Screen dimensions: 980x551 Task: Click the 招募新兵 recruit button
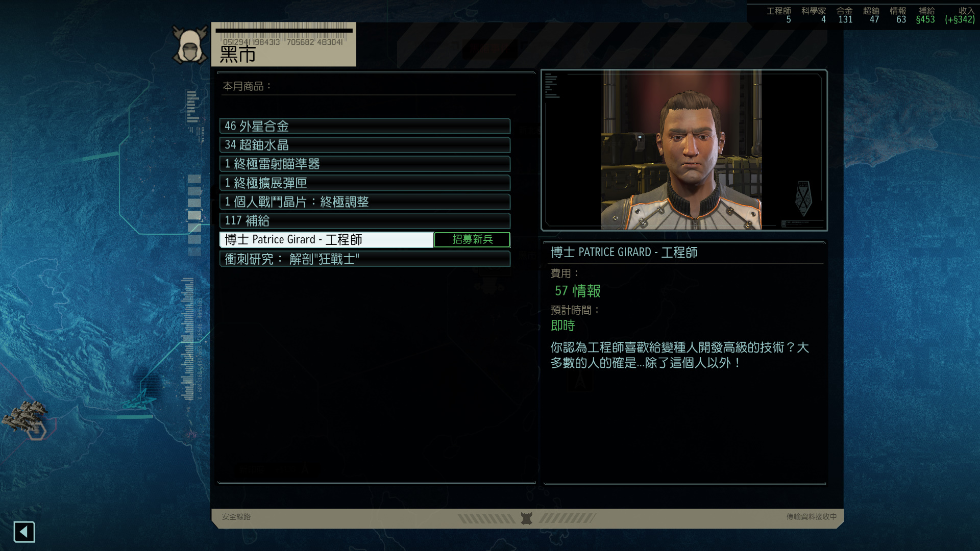[x=472, y=240]
